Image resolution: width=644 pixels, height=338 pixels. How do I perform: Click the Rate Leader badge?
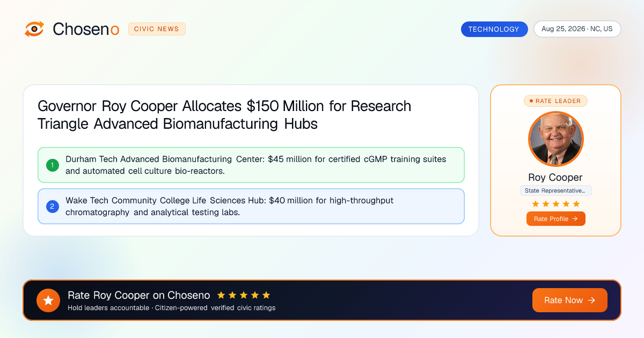[555, 101]
